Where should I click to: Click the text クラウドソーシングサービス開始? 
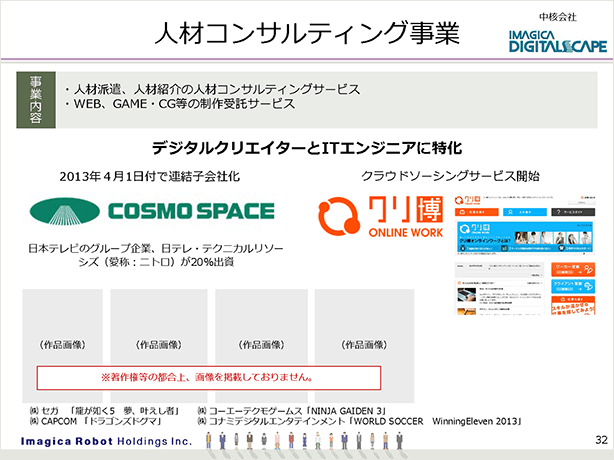[450, 176]
